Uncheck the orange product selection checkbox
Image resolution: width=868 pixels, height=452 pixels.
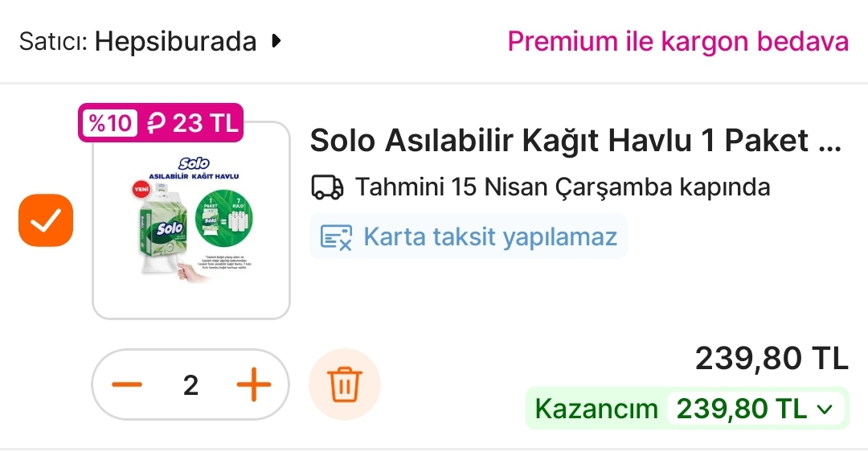pyautogui.click(x=46, y=220)
